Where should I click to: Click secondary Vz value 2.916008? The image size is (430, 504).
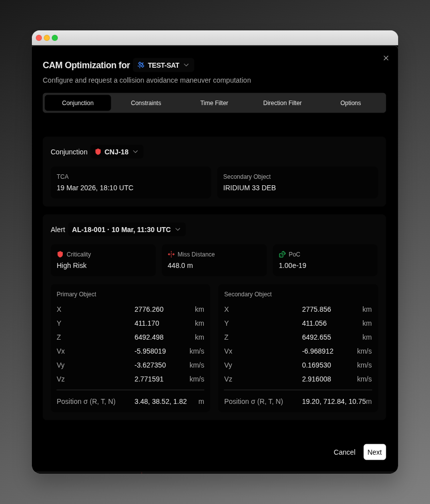316,379
